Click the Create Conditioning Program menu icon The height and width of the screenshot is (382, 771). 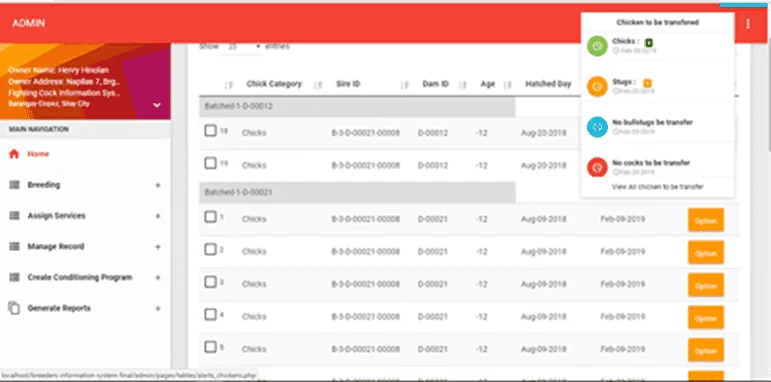pos(14,277)
